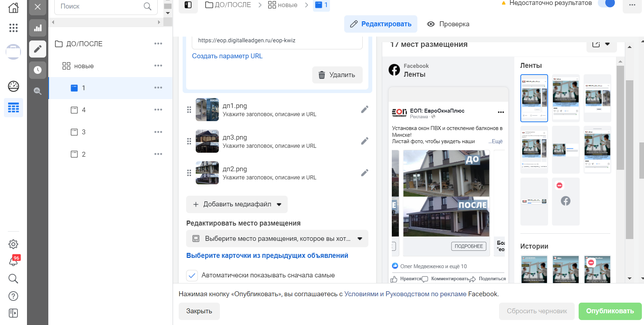Open the inspect magnifier chart icon
The image size is (644, 325).
pyautogui.click(x=38, y=91)
